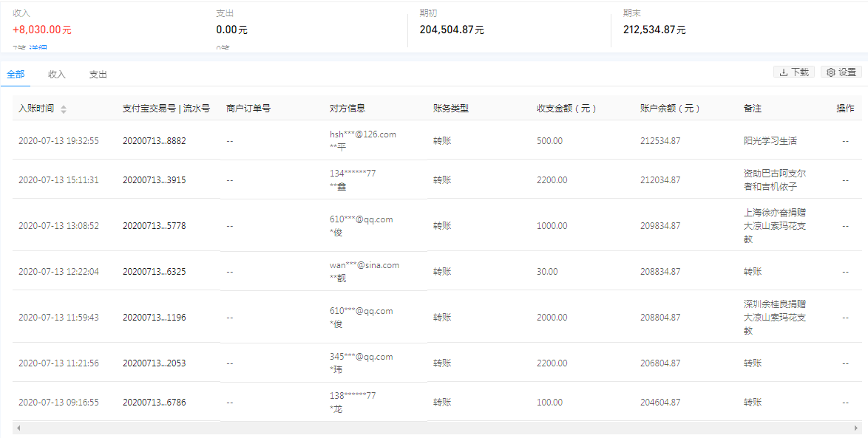868x438 pixels.
Task: Select the hsh***@126.com counterparty cell
Action: point(362,134)
